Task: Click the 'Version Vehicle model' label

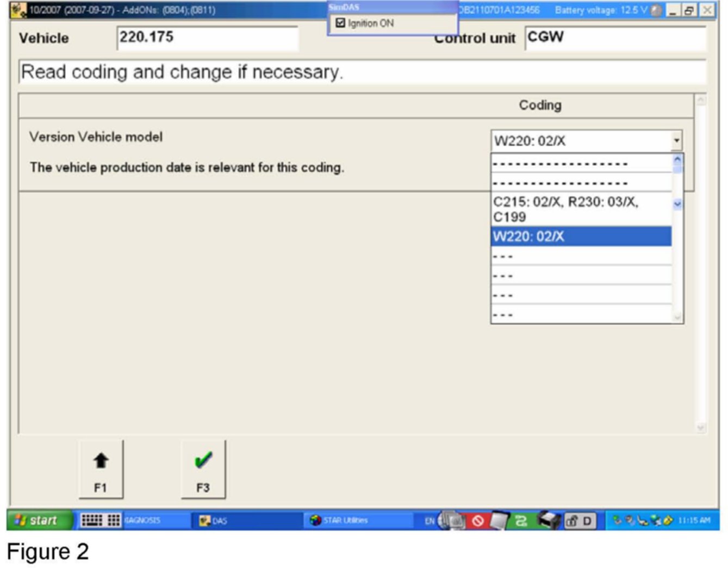Action: tap(96, 136)
